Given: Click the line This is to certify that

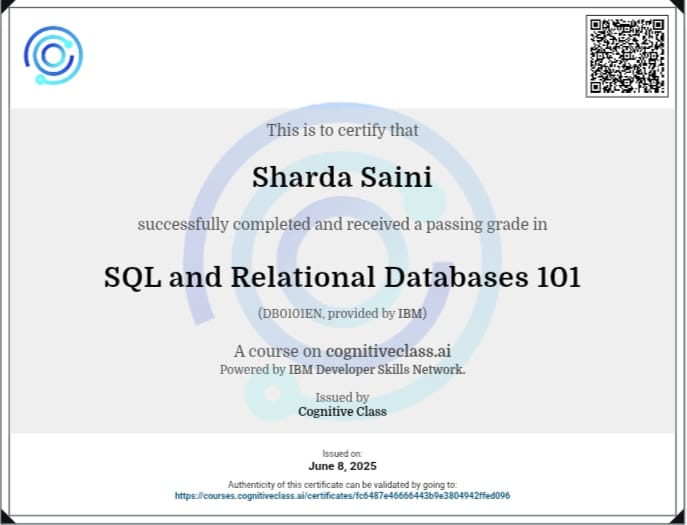Looking at the screenshot, I should 342,130.
